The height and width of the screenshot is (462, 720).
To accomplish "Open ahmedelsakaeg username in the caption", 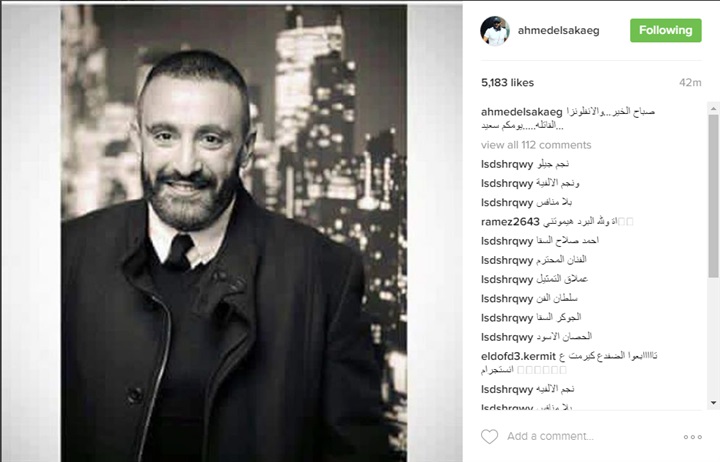I will point(521,112).
